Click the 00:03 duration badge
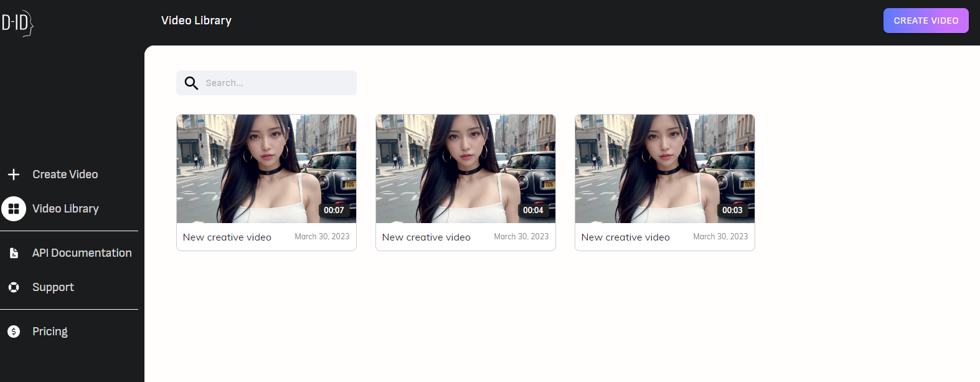The image size is (980, 382). click(732, 210)
